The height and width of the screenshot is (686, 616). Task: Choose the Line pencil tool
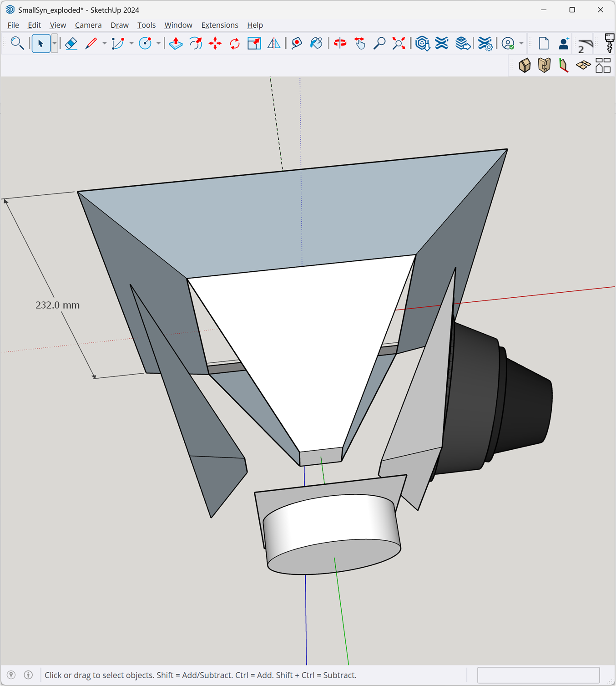pos(91,43)
